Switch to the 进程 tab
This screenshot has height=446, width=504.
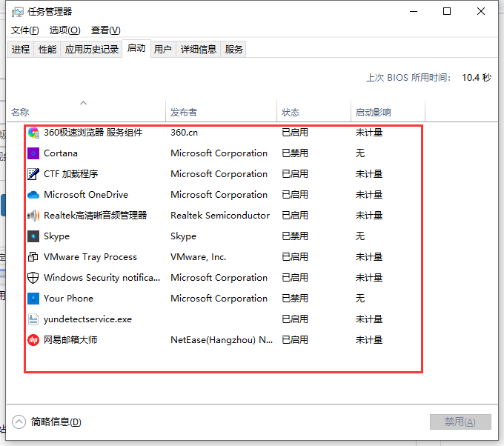(x=21, y=50)
